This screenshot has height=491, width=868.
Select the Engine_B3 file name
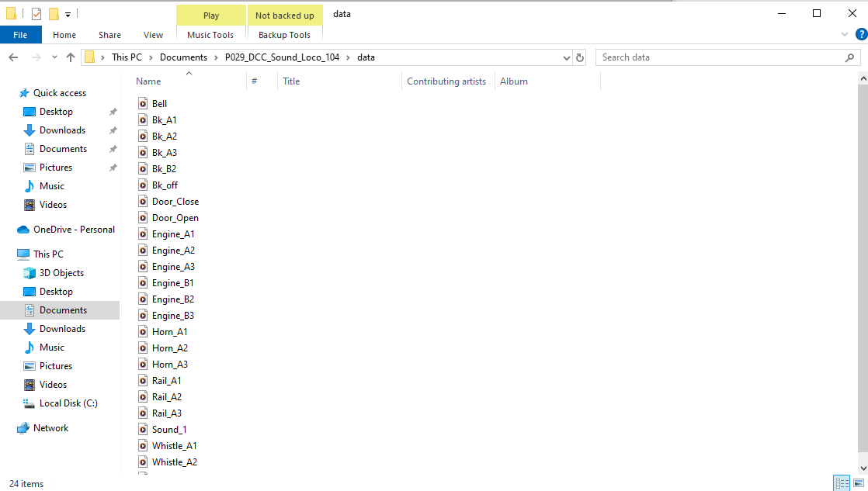(173, 316)
